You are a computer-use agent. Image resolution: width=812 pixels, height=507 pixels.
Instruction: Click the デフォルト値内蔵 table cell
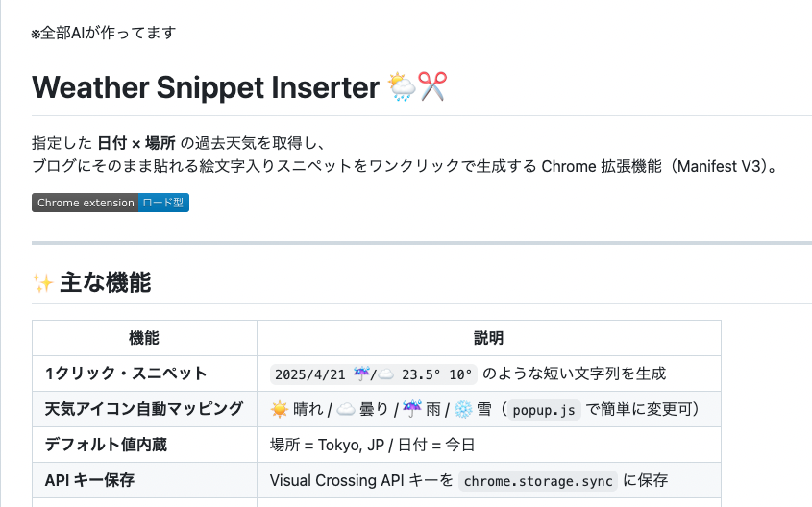pyautogui.click(x=144, y=445)
